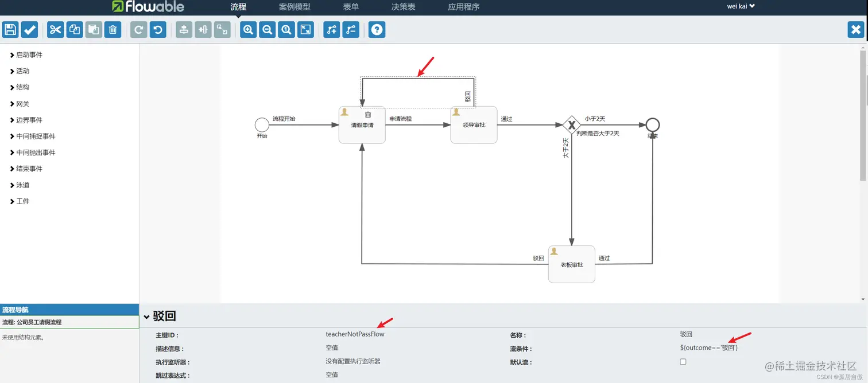The image size is (868, 383).
Task: Edit the 描述信息 empty value
Action: [x=332, y=348]
